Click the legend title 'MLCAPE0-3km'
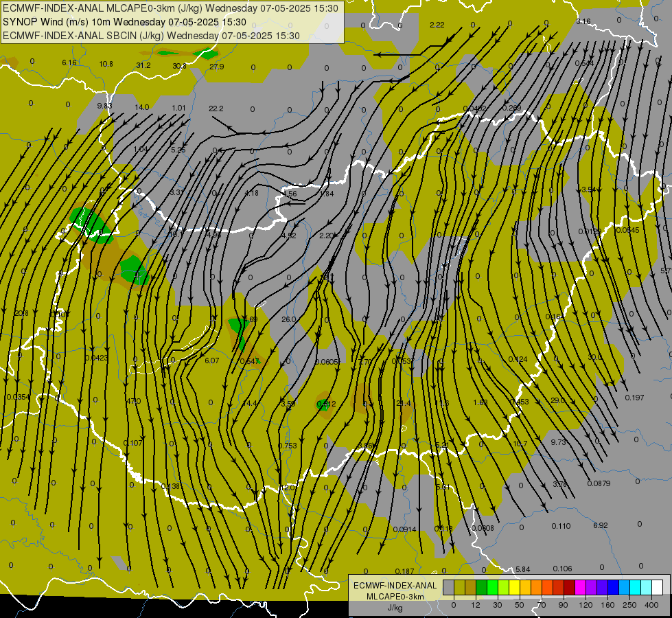 point(395,597)
